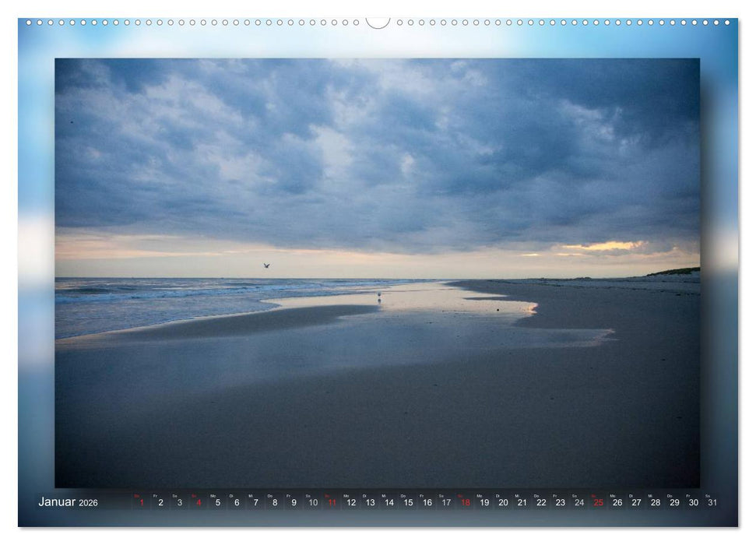Click date 15 in the middle of the row
756x545 pixels.
(x=409, y=501)
